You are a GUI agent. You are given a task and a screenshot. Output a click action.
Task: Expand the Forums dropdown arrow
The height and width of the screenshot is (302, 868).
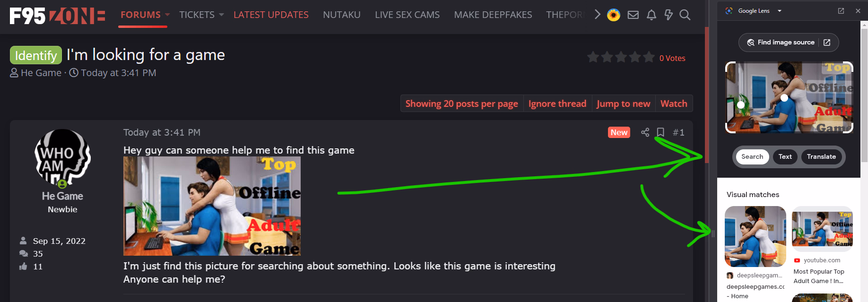[x=167, y=15]
